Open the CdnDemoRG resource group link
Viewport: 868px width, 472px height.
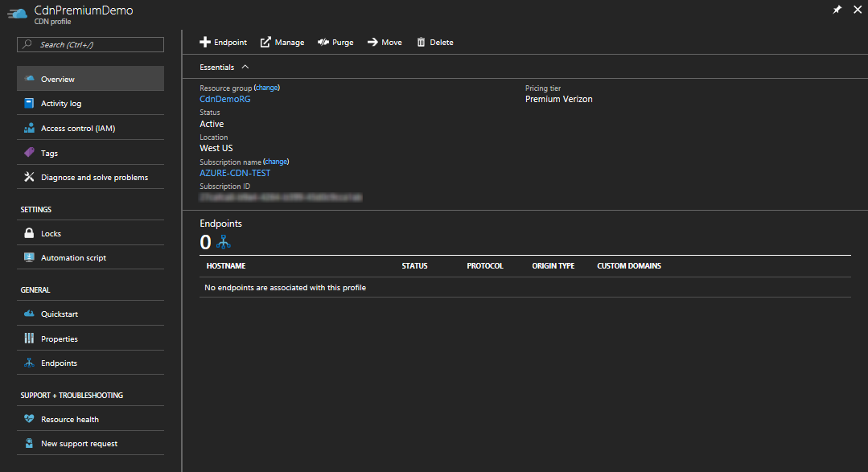(225, 99)
